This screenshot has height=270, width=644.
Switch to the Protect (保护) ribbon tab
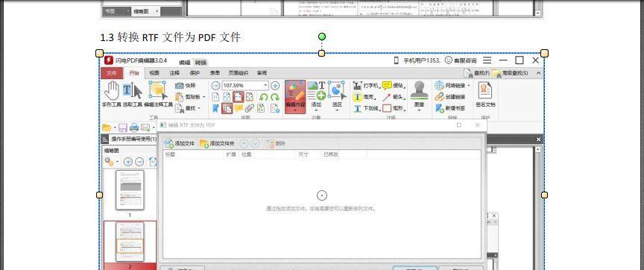click(195, 73)
